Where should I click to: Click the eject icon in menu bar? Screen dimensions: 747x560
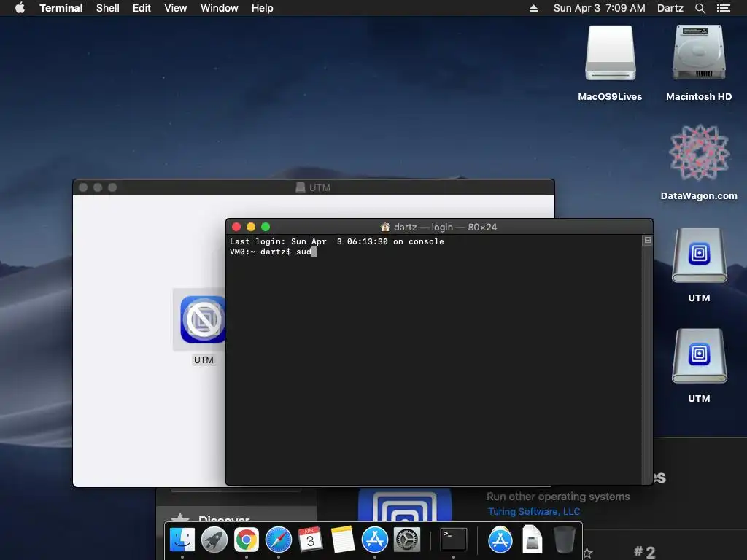point(533,8)
